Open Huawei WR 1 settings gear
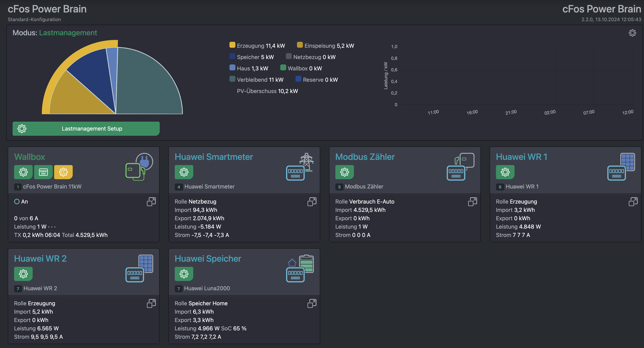644x348 pixels. coord(505,172)
